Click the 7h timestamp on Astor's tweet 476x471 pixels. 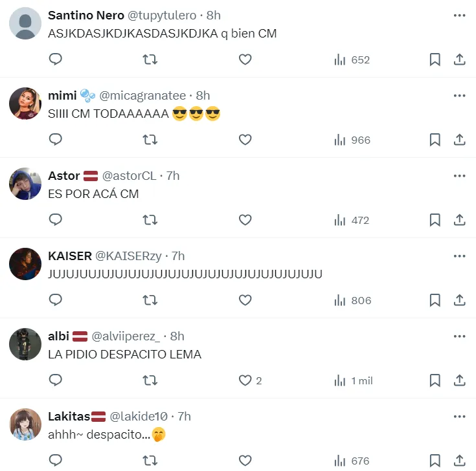[172, 176]
